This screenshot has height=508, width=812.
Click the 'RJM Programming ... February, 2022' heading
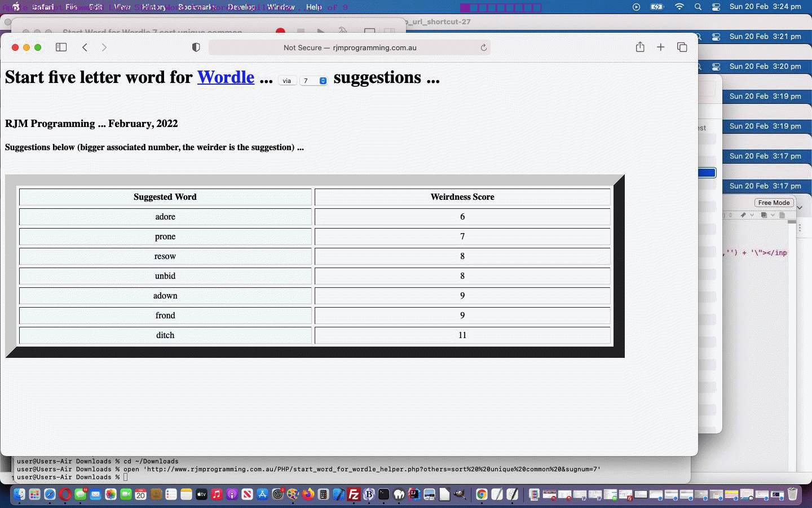point(91,124)
